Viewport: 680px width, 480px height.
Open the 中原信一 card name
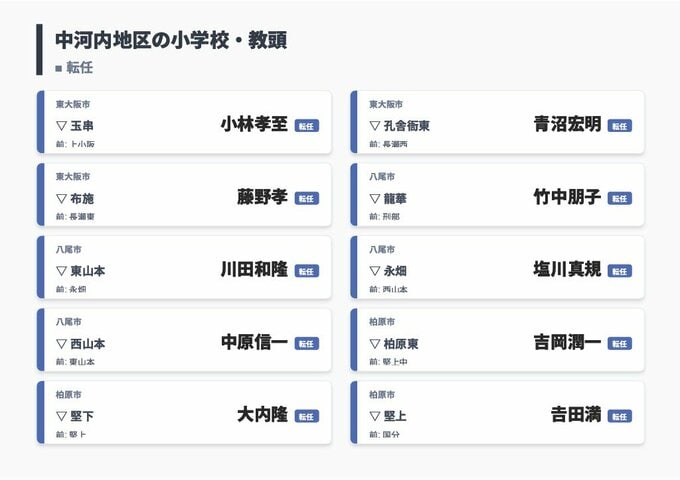pos(254,342)
